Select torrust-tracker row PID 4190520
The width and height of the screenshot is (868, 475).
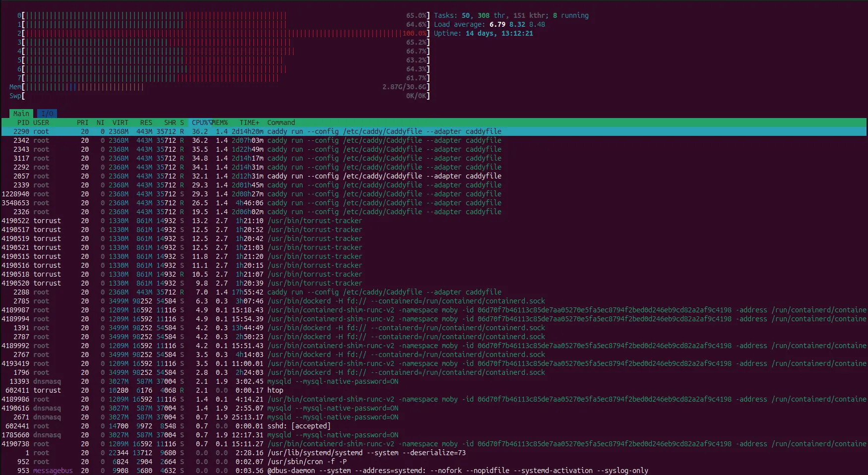[x=434, y=283]
